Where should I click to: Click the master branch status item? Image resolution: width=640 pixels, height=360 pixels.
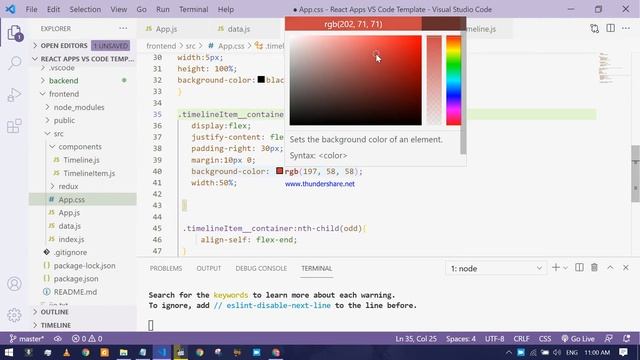pyautogui.click(x=27, y=339)
